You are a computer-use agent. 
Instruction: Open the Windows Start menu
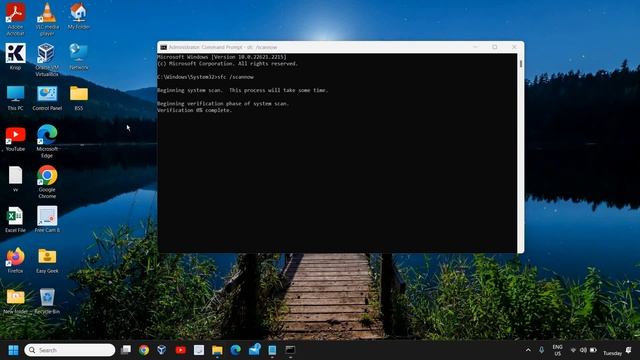[13, 350]
